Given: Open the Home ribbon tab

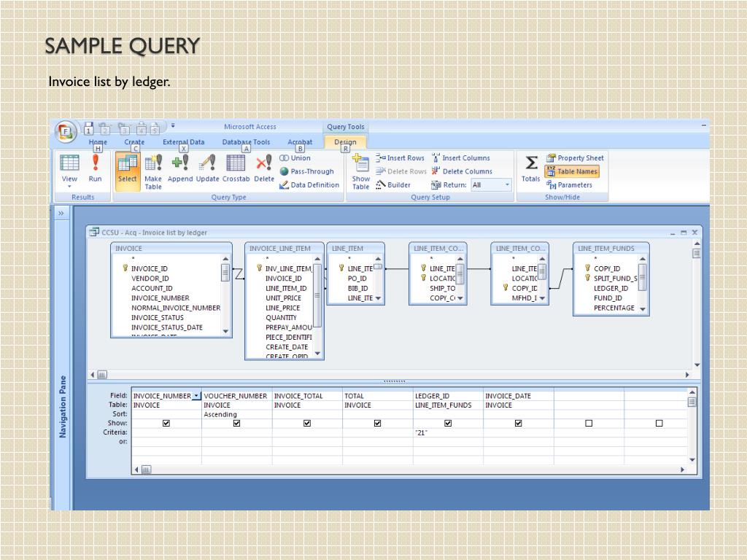Looking at the screenshot, I should 98,142.
